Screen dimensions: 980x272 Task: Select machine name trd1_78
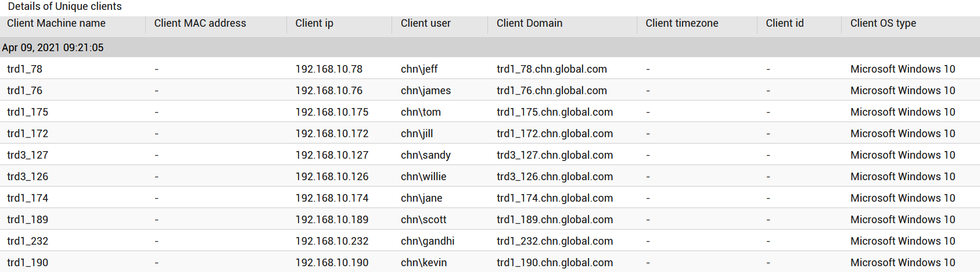[24, 69]
